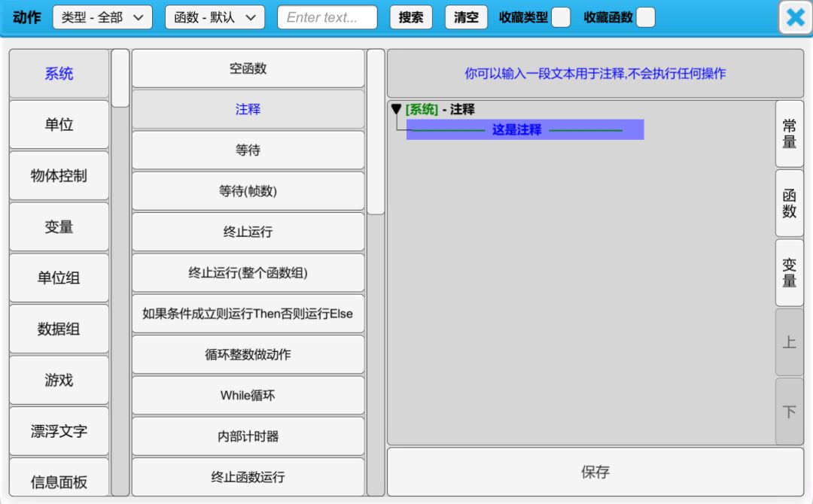The image size is (813, 504).
Task: Select the 单位 category
Action: pos(59,125)
